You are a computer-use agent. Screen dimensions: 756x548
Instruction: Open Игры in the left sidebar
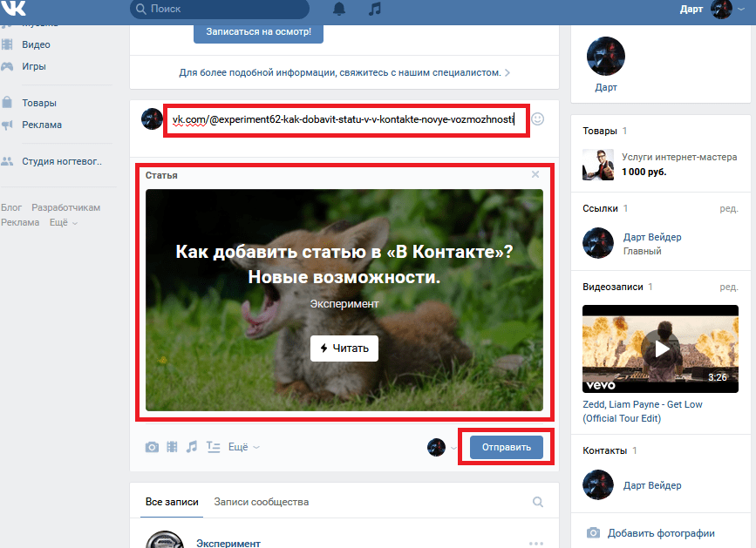click(34, 66)
